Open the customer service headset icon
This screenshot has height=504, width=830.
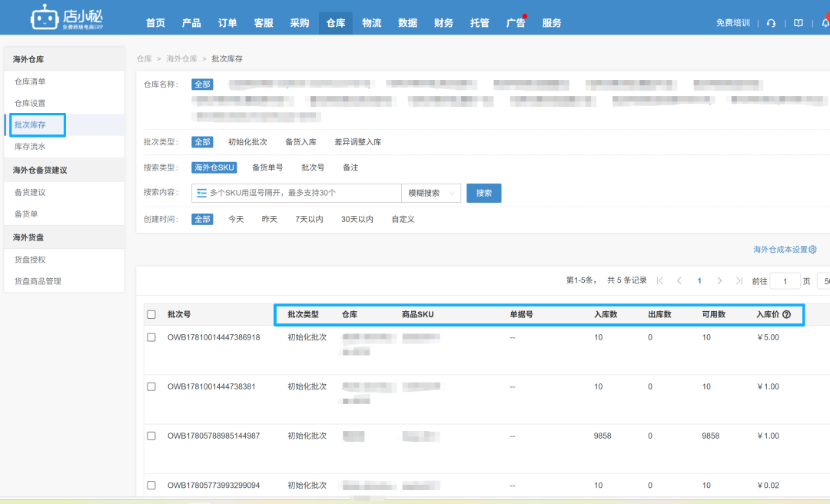click(772, 23)
